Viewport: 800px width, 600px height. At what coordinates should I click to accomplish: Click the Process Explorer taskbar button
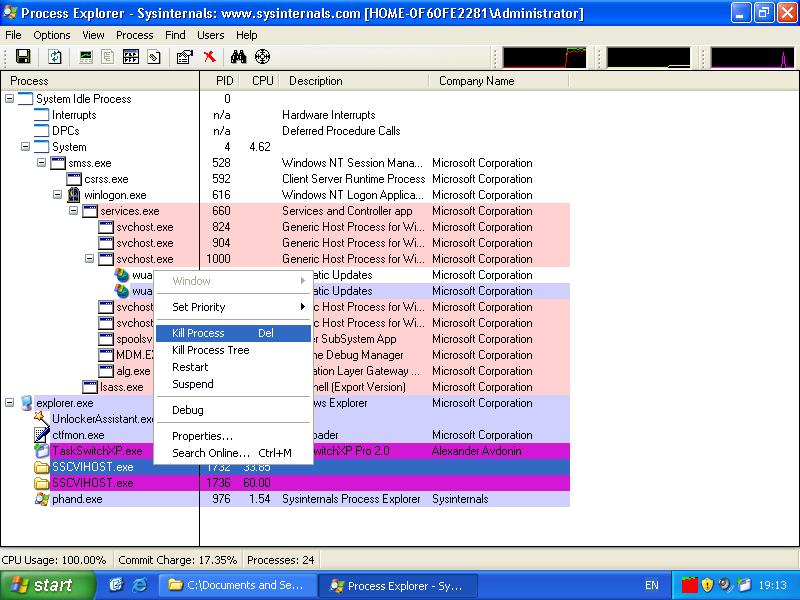398,585
